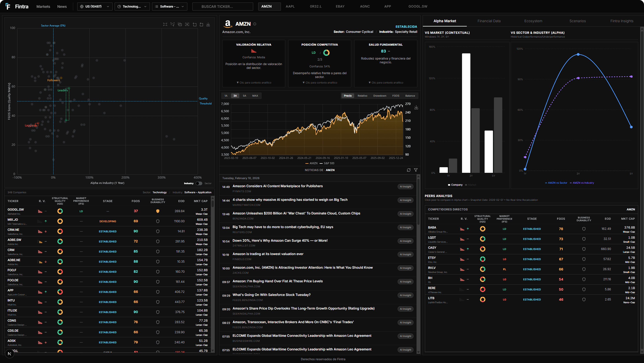
Task: Click the reset zoom icon on the scatter toolbar
Action: coord(201,24)
